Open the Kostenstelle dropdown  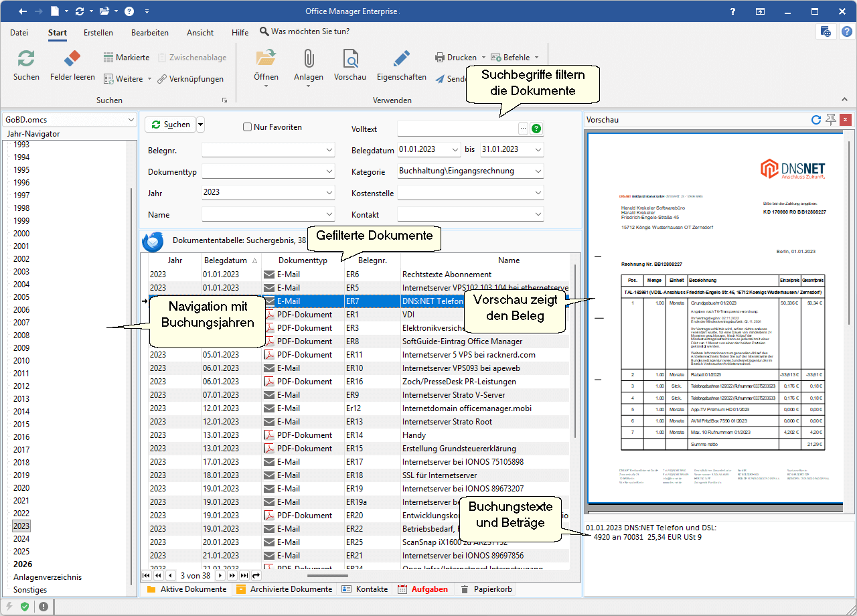coord(538,194)
